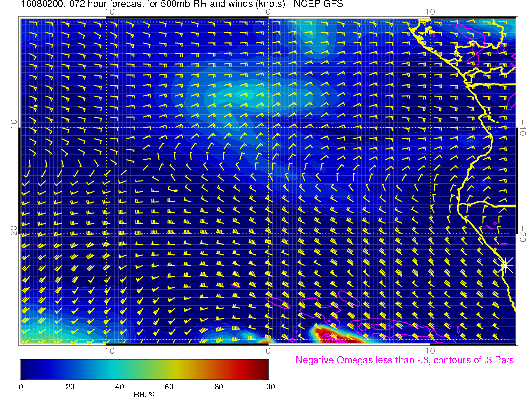Click left axis latitude label -20
The width and height of the screenshot is (532, 411).
pos(13,234)
